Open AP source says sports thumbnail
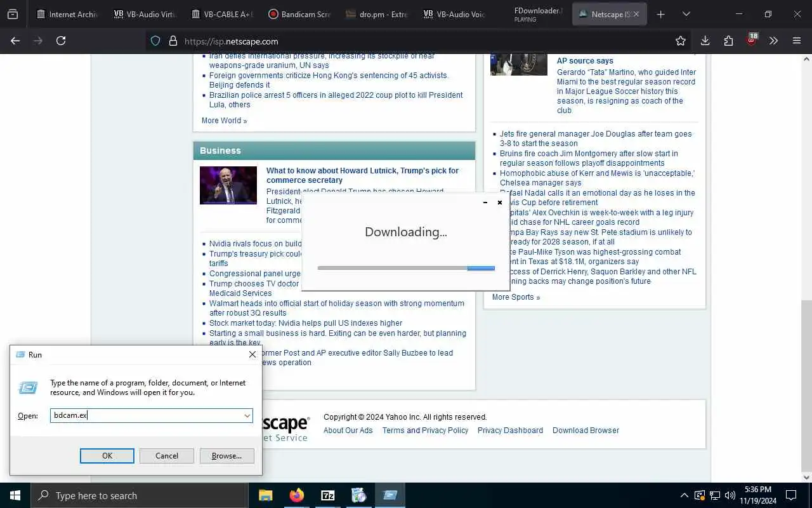812x508 pixels. tap(519, 65)
